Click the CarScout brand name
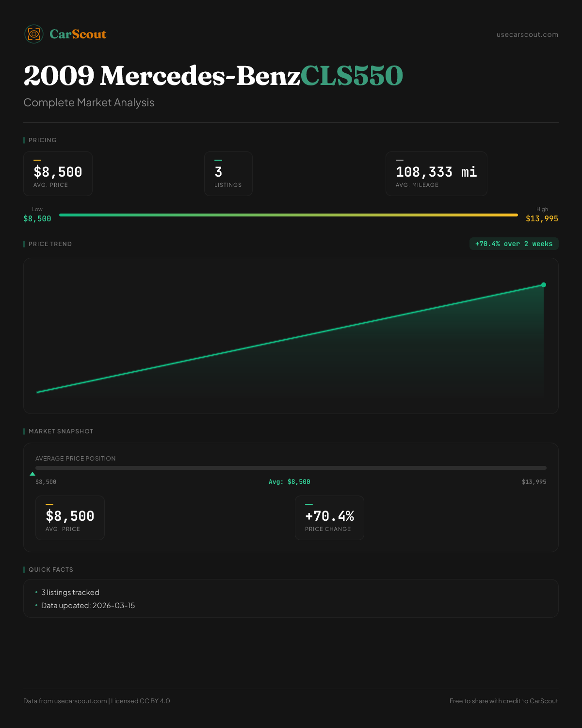This screenshot has width=582, height=728. 78,34
